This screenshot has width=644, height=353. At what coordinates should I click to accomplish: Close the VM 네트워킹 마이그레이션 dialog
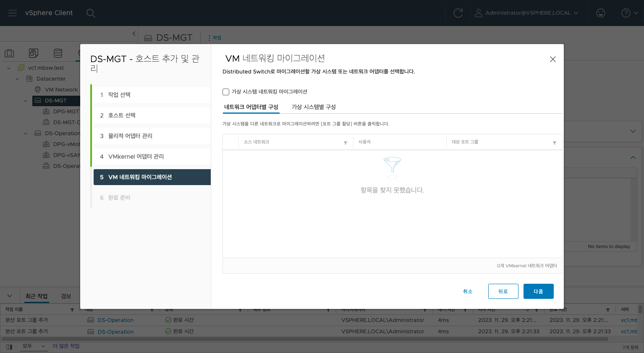(x=553, y=59)
